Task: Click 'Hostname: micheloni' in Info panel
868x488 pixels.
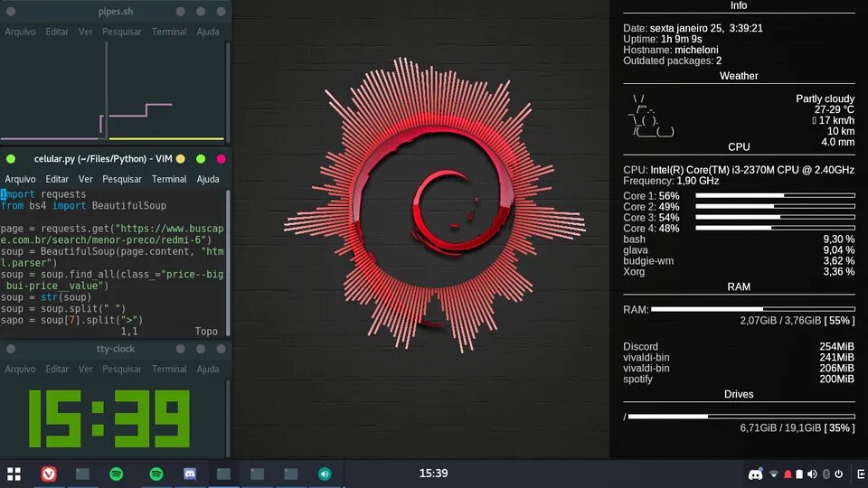Action: (670, 50)
